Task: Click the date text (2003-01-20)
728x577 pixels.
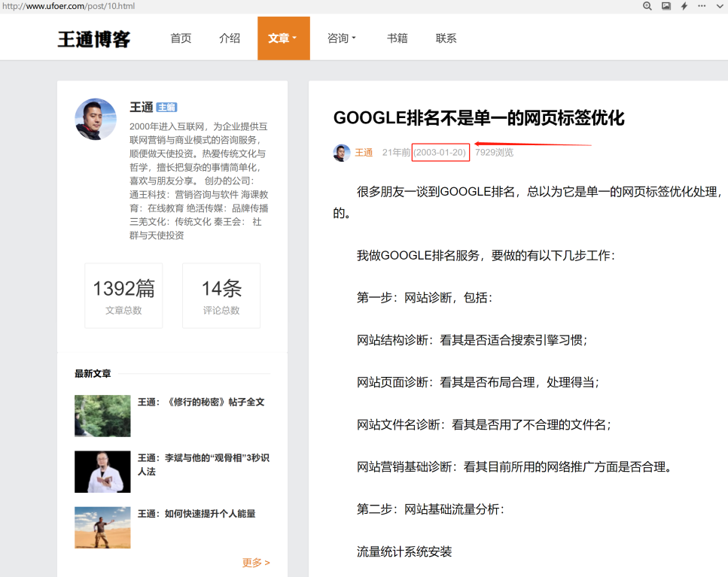Action: [x=440, y=152]
